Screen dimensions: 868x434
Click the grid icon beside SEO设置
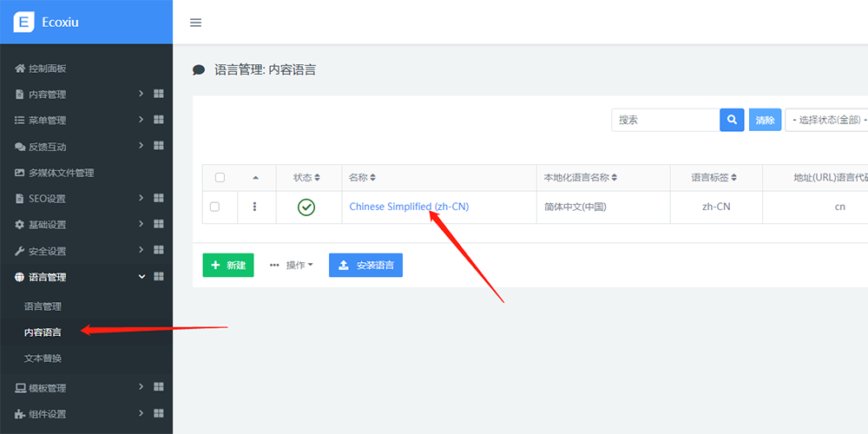[159, 198]
